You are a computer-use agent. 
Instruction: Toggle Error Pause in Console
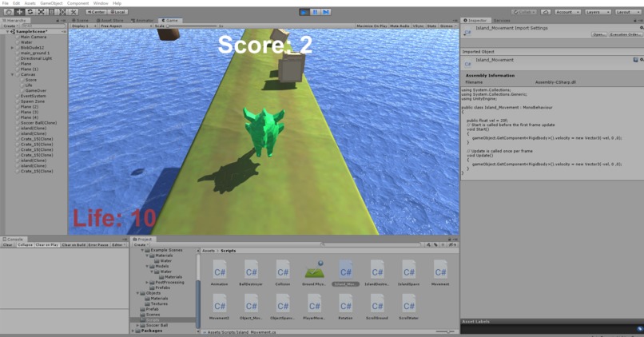98,244
